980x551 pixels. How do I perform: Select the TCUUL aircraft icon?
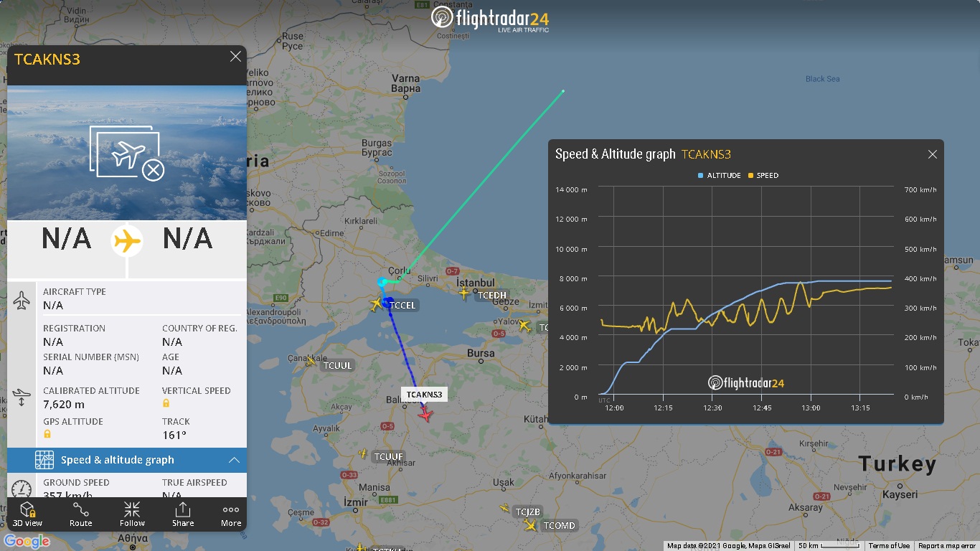coord(311,361)
